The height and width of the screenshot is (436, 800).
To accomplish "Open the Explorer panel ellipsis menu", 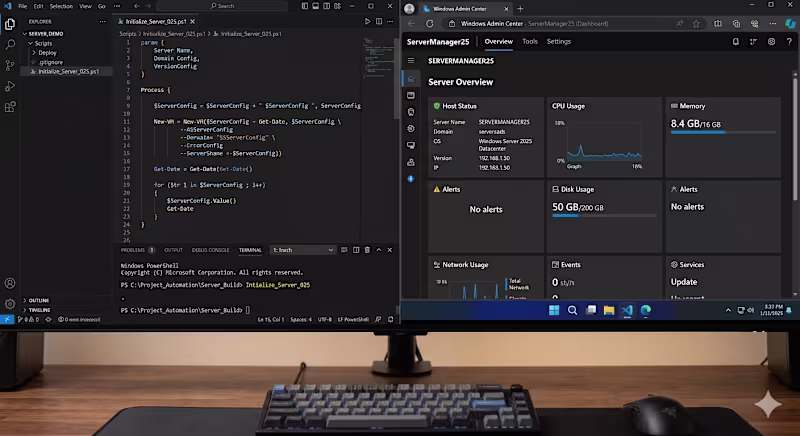I will click(x=103, y=21).
